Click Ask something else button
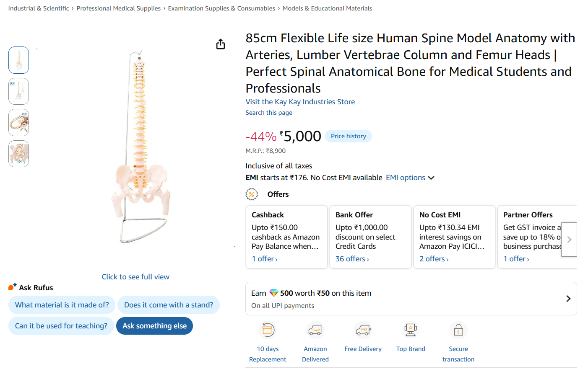This screenshot has width=588, height=369. coord(154,326)
